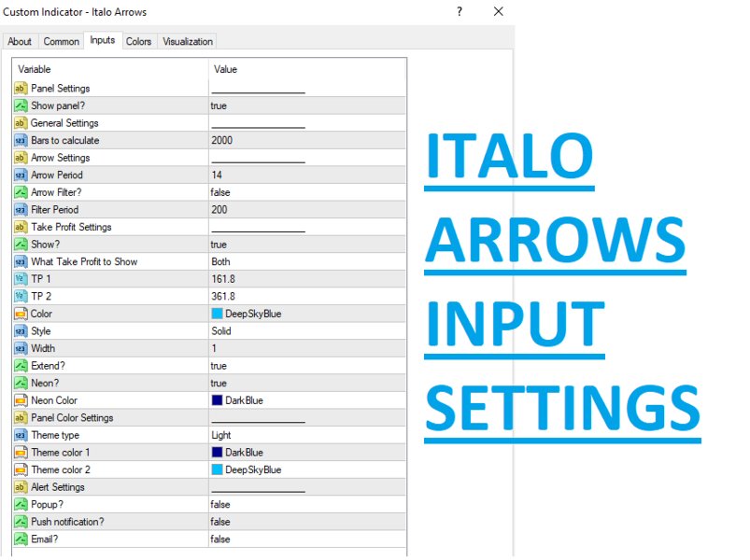
Task: Close the Custom Indicator dialog
Action: pyautogui.click(x=499, y=11)
